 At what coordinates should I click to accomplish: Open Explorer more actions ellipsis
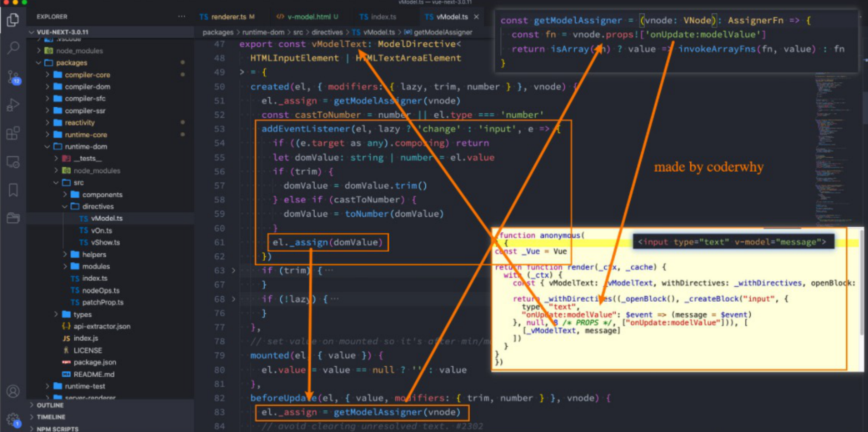(181, 17)
